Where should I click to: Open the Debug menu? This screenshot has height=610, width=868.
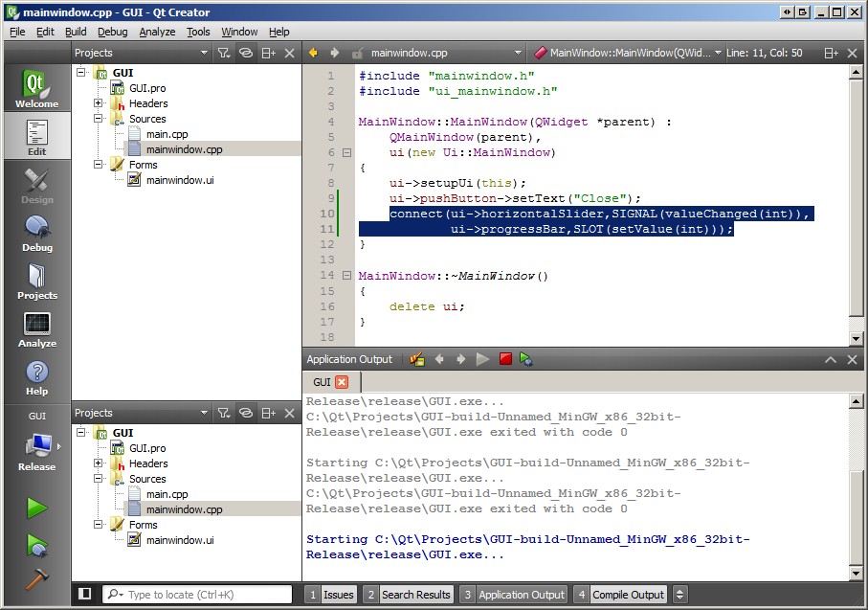pos(112,32)
